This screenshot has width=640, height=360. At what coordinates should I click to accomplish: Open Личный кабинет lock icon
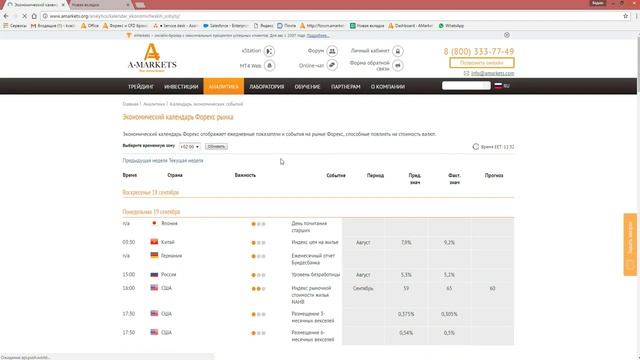[398, 51]
